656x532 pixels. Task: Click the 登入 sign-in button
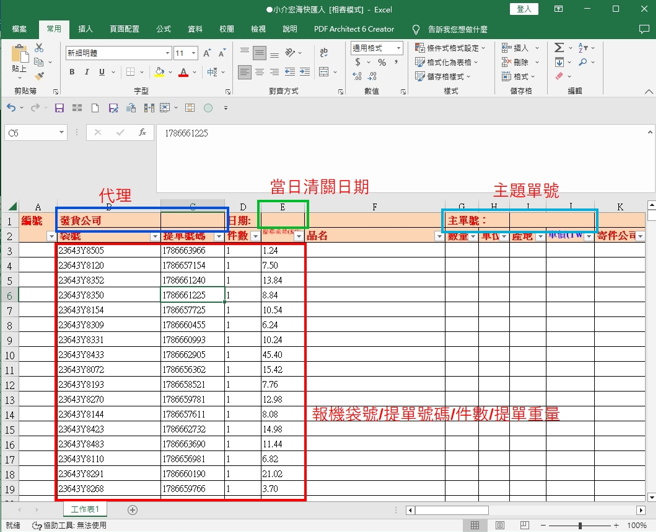click(x=523, y=8)
